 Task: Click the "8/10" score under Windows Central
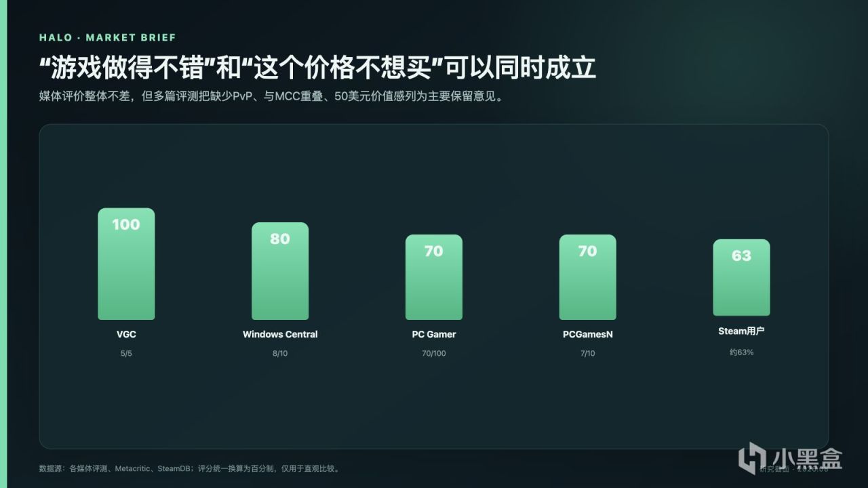280,353
